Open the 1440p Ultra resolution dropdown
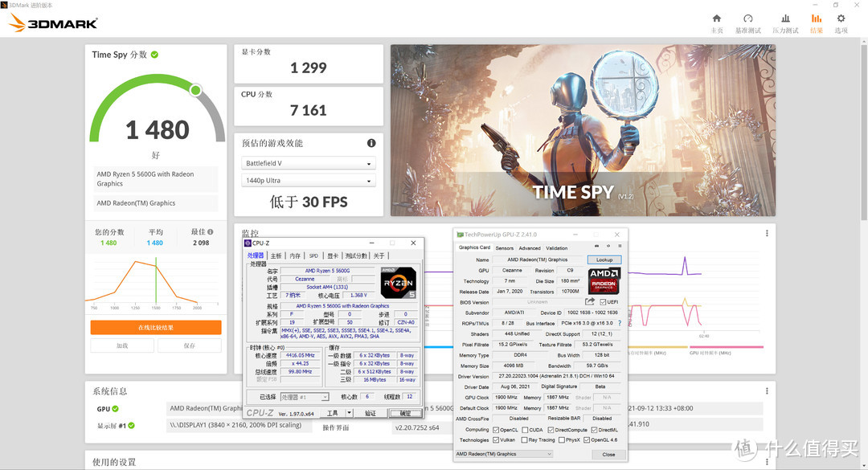This screenshot has height=470, width=868. tap(309, 181)
